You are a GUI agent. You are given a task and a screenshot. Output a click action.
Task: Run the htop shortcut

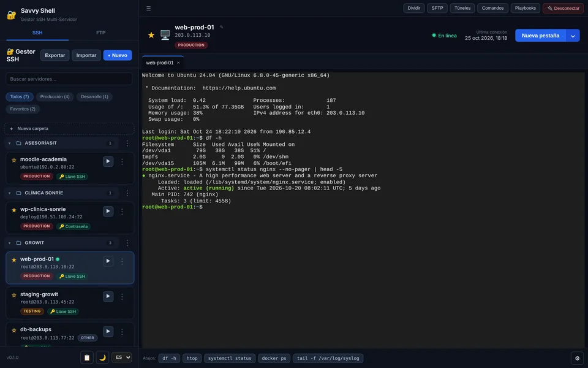(192, 358)
